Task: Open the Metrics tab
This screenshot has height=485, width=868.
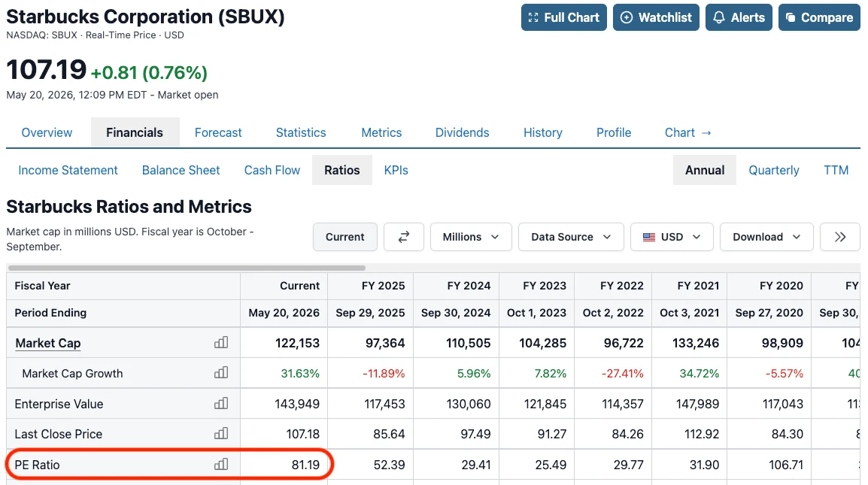Action: coord(381,133)
